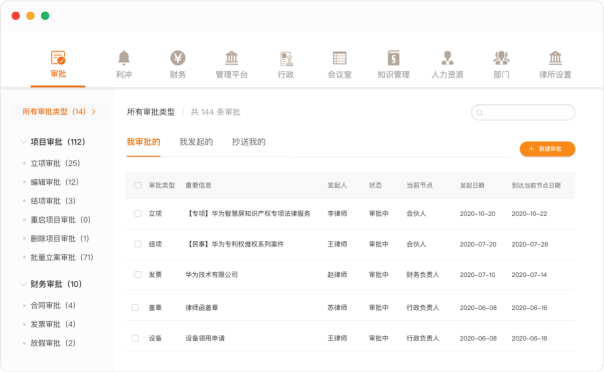Click the 新建审批 button

(x=547, y=149)
